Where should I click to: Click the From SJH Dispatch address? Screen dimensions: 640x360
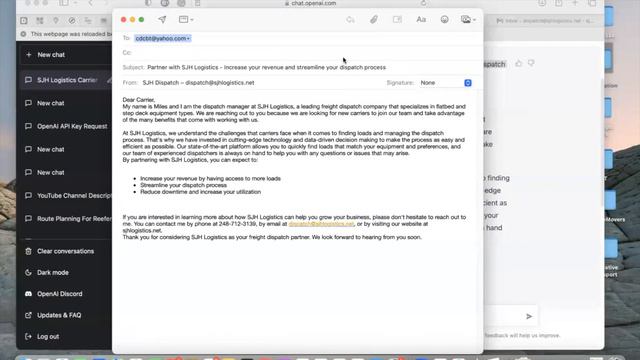[x=198, y=83]
